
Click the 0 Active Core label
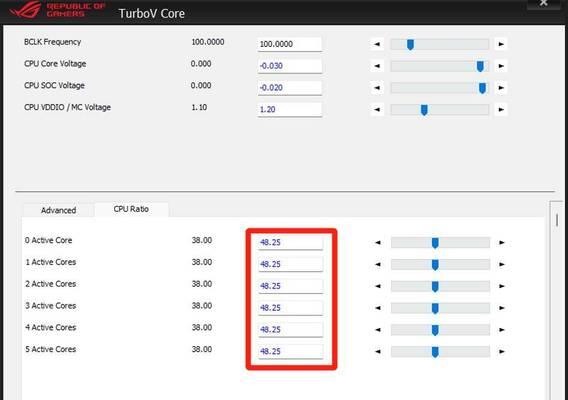(49, 240)
